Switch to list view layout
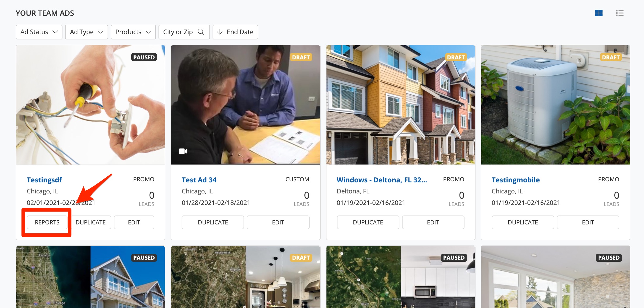 (620, 13)
